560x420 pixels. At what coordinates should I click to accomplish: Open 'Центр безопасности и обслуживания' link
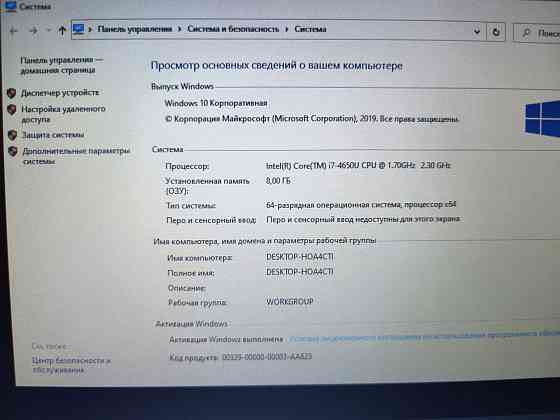point(71,365)
